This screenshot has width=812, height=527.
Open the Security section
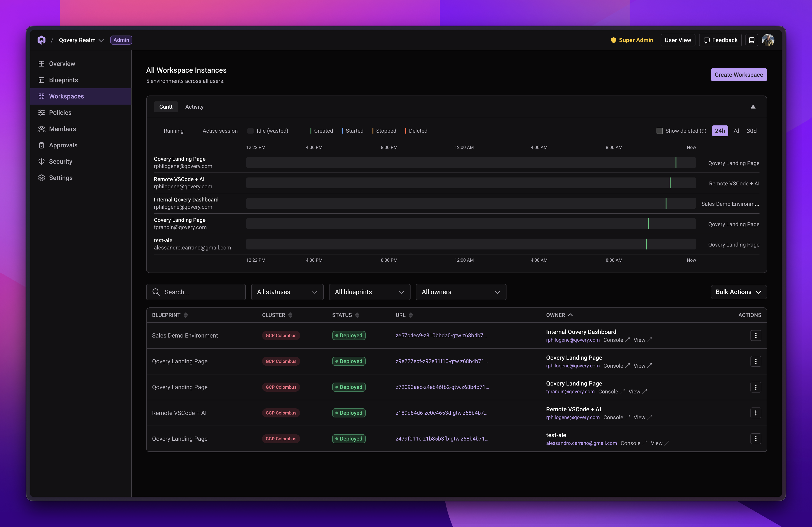point(81,161)
